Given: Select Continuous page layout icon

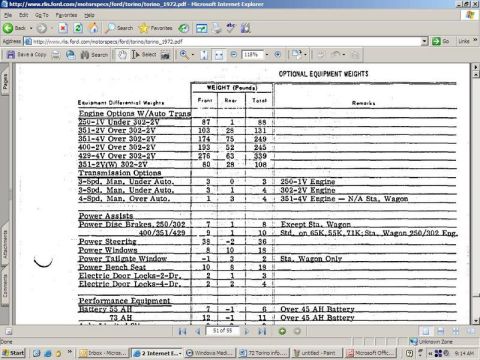Looking at the screenshot, I should 441,331.
